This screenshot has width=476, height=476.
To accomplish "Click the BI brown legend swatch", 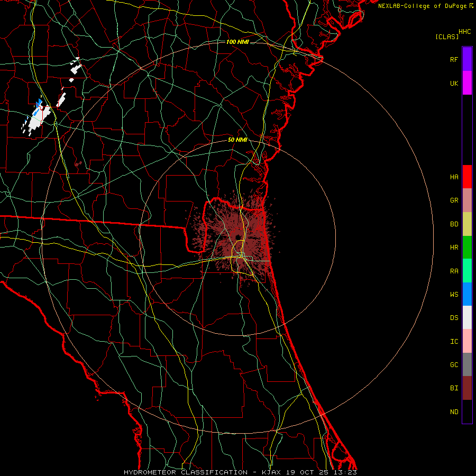I will [x=467, y=388].
